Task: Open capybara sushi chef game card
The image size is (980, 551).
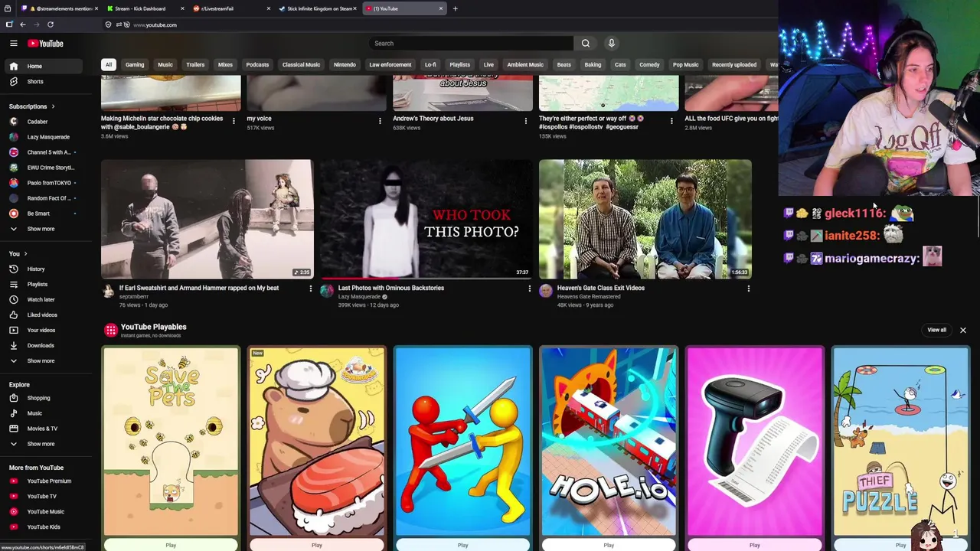Action: [317, 442]
